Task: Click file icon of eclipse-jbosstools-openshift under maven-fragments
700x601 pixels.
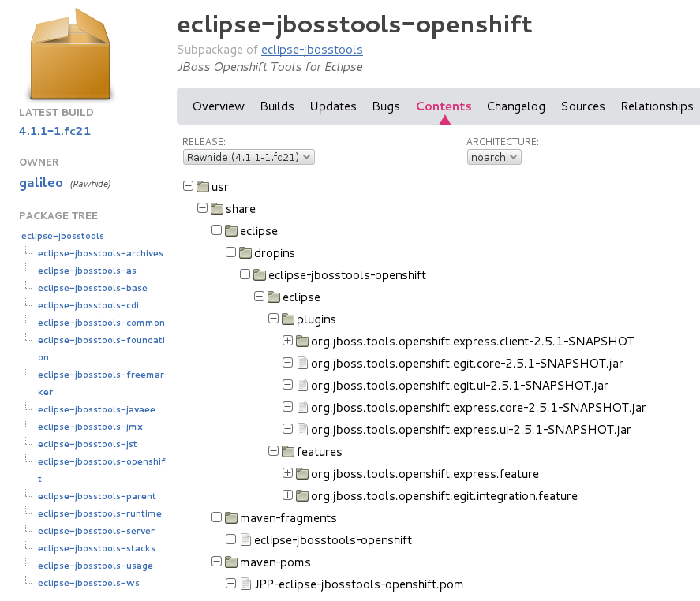Action: [245, 539]
